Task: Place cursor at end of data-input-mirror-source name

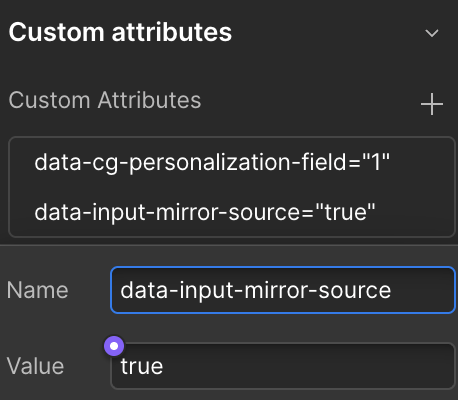Action: (x=392, y=290)
